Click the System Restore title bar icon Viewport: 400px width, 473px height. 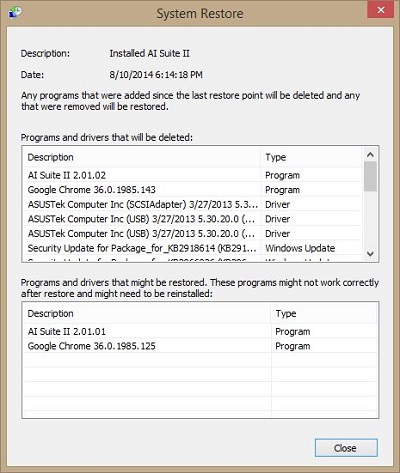pos(15,12)
